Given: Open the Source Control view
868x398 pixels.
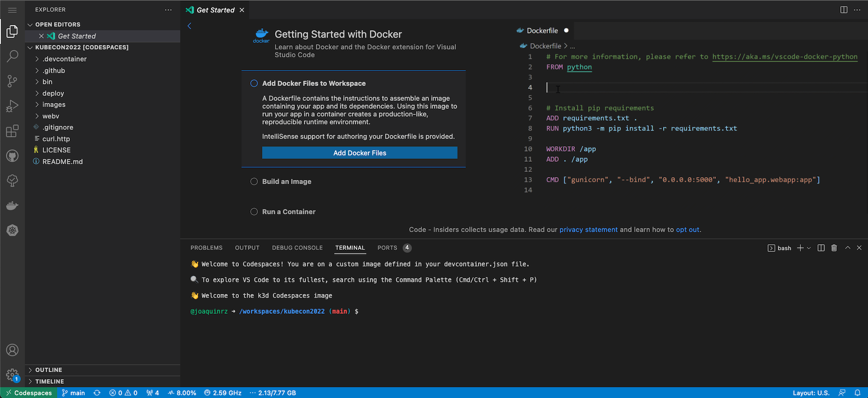Looking at the screenshot, I should (13, 81).
